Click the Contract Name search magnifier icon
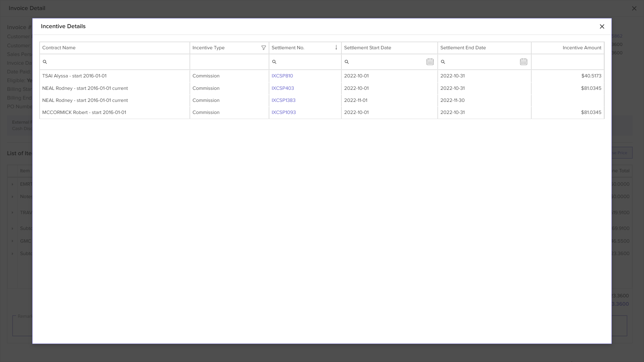 point(45,62)
